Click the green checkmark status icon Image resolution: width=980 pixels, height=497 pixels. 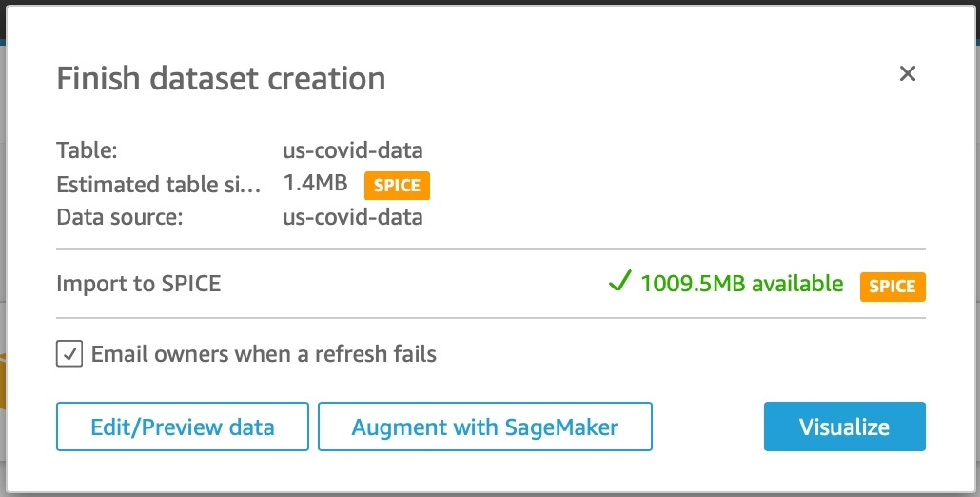pyautogui.click(x=620, y=283)
